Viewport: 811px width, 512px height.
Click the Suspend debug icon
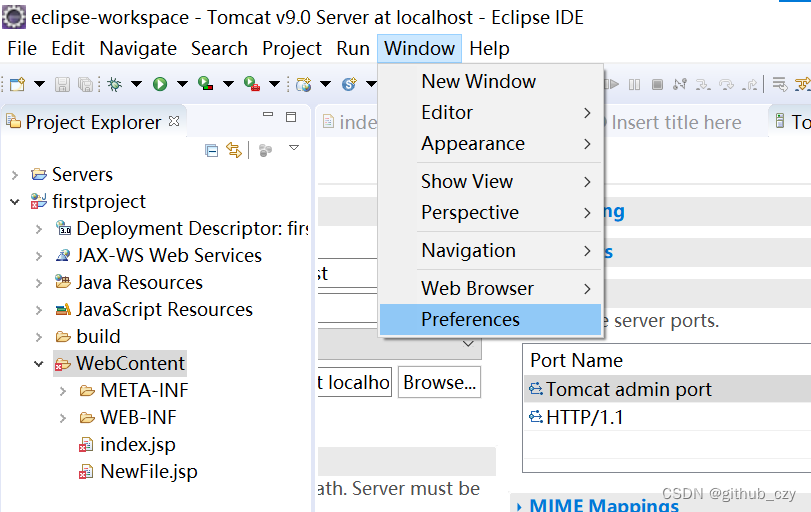coord(635,84)
